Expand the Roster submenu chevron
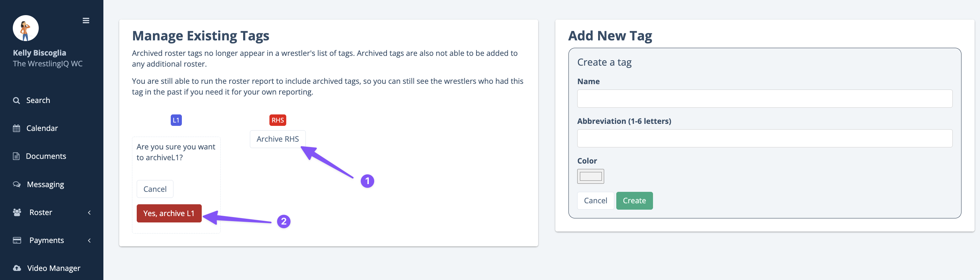The height and width of the screenshot is (280, 980). (89, 212)
